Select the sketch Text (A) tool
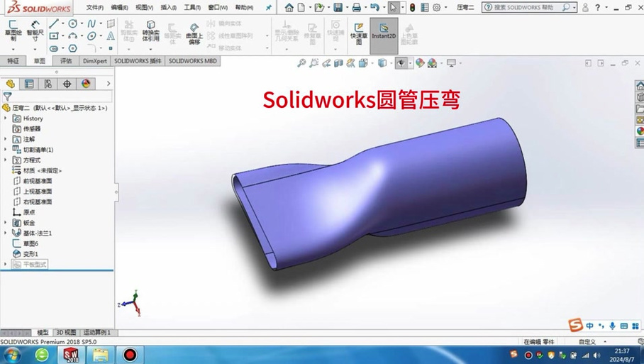Screen dimensions: 644x364 (x=111, y=36)
